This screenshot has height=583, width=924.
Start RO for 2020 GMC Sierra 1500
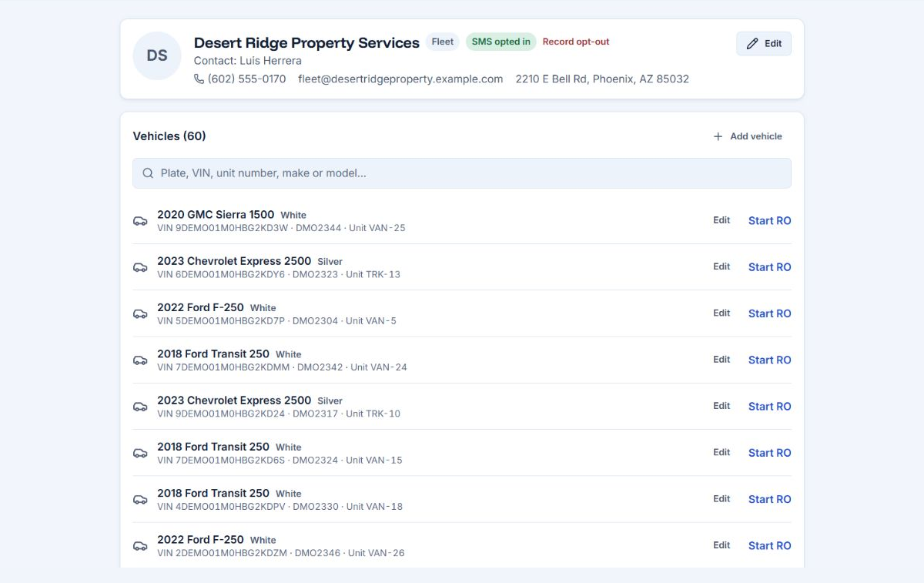(770, 220)
